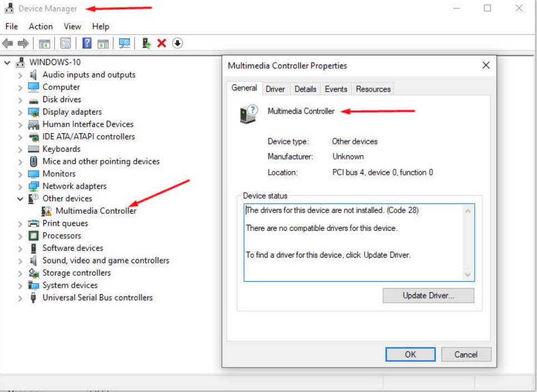Click the Device Manager title bar app icon
537x392 pixels.
[9, 8]
